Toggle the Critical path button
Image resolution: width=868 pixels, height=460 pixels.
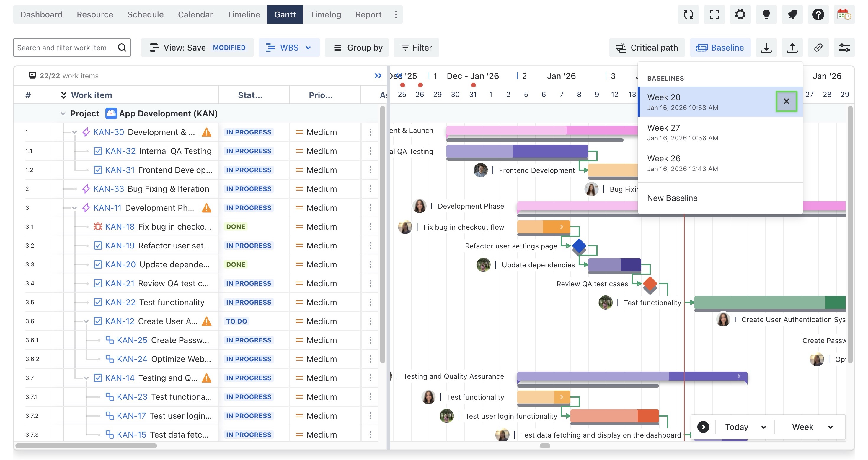647,48
